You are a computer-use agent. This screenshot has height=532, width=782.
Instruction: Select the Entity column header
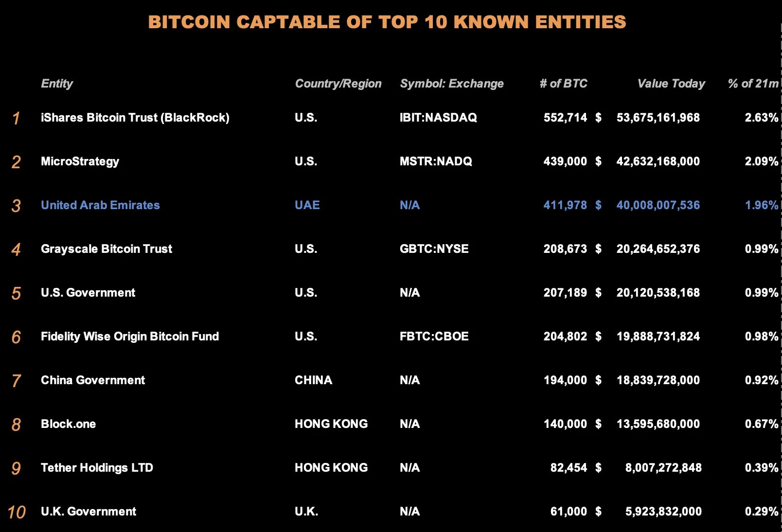[x=57, y=84]
